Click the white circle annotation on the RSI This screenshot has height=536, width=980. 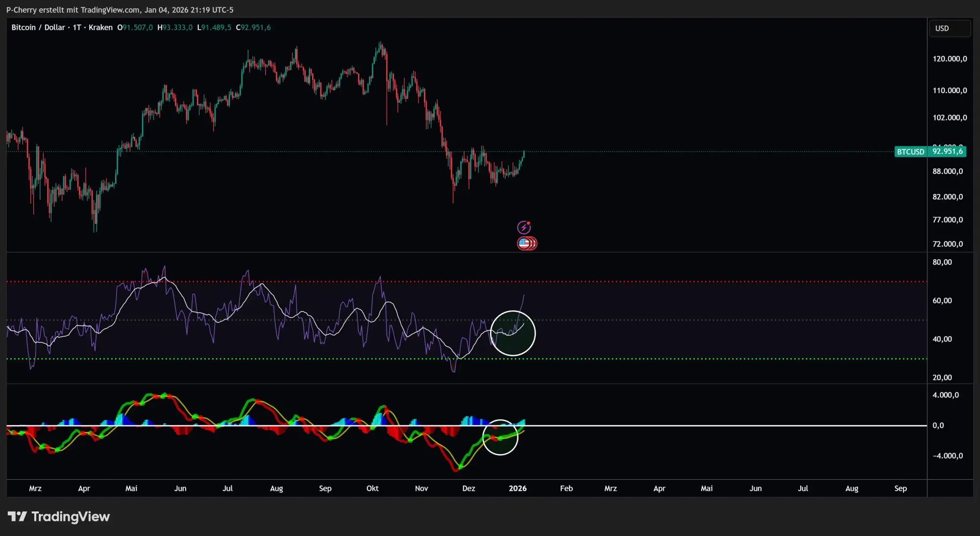pyautogui.click(x=513, y=333)
